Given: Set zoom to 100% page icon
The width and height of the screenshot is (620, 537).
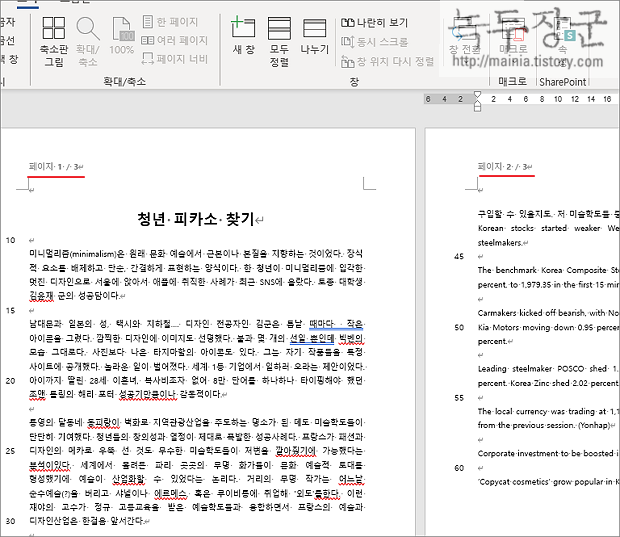Looking at the screenshot, I should pyautogui.click(x=122, y=36).
